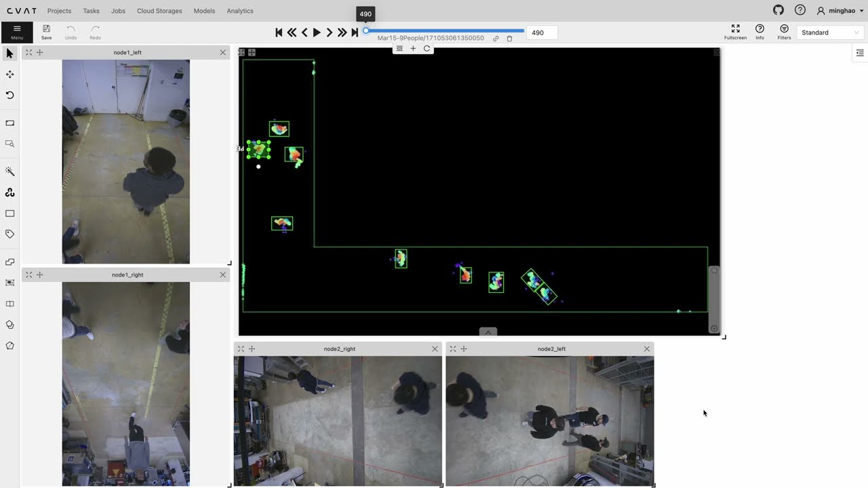Open the Models tab
868x488 pixels.
pos(204,11)
